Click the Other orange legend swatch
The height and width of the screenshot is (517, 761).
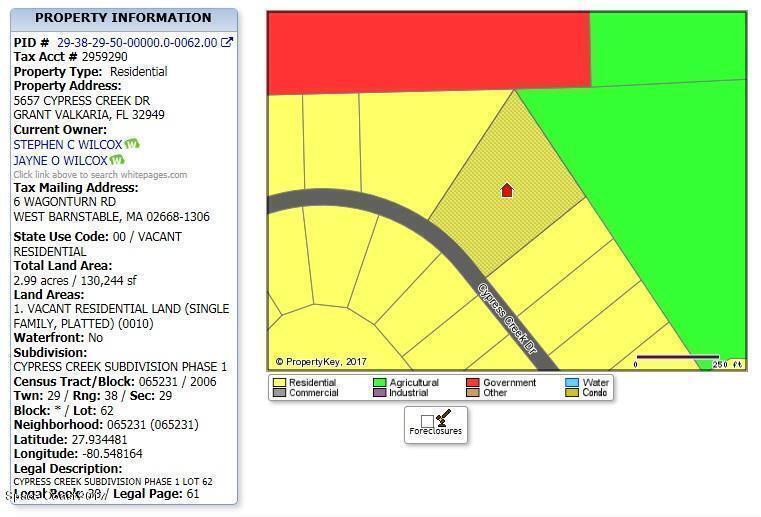click(474, 393)
